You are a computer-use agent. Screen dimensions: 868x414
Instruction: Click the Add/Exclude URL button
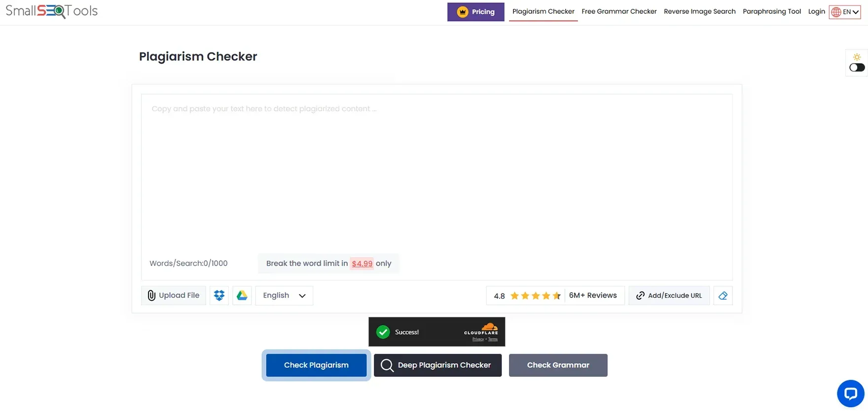pos(669,296)
